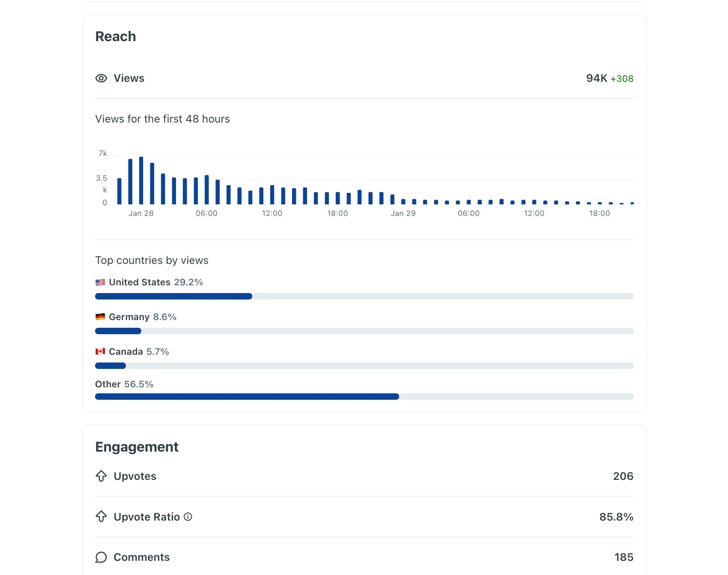
Task: Open the info tooltip icon for Upvote Ratio
Action: click(188, 517)
